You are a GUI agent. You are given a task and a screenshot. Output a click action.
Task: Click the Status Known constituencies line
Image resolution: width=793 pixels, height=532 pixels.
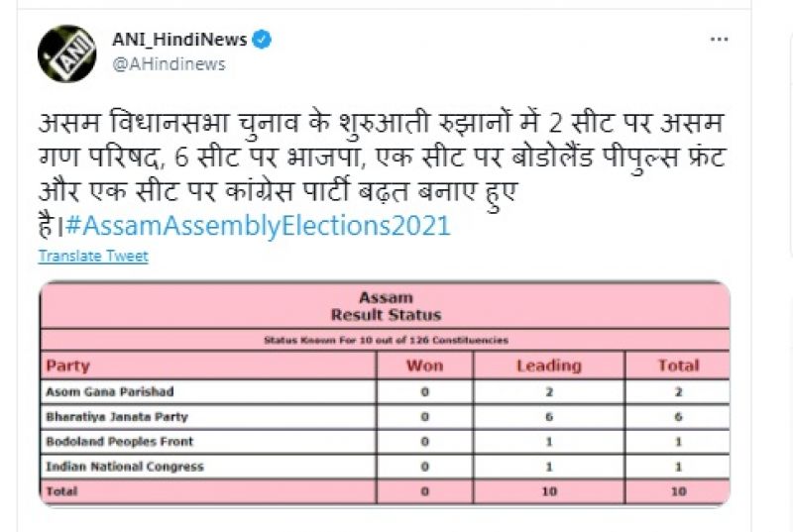(x=386, y=340)
